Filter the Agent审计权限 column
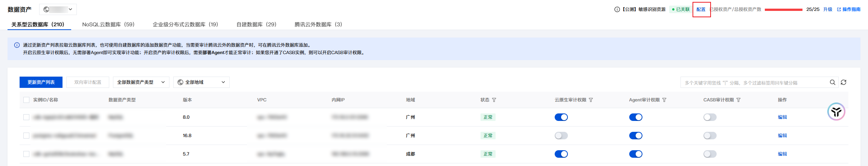This screenshot has width=868, height=166. tap(664, 100)
